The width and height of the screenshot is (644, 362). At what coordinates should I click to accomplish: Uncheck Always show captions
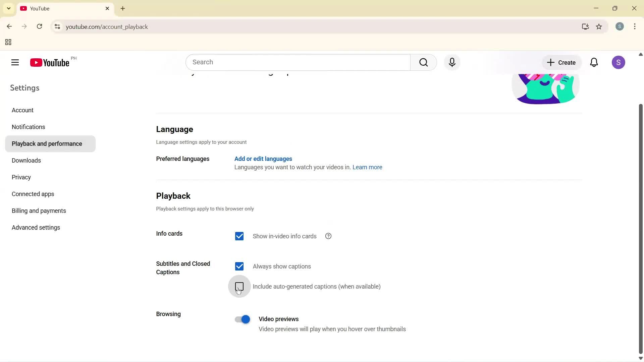tap(239, 266)
